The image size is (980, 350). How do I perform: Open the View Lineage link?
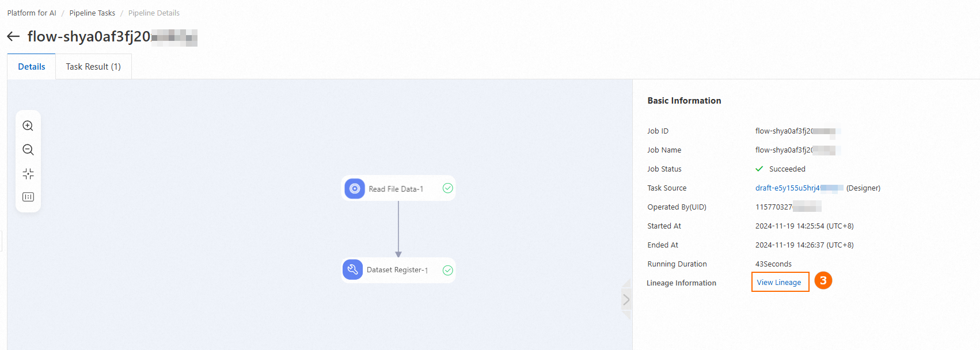point(779,282)
